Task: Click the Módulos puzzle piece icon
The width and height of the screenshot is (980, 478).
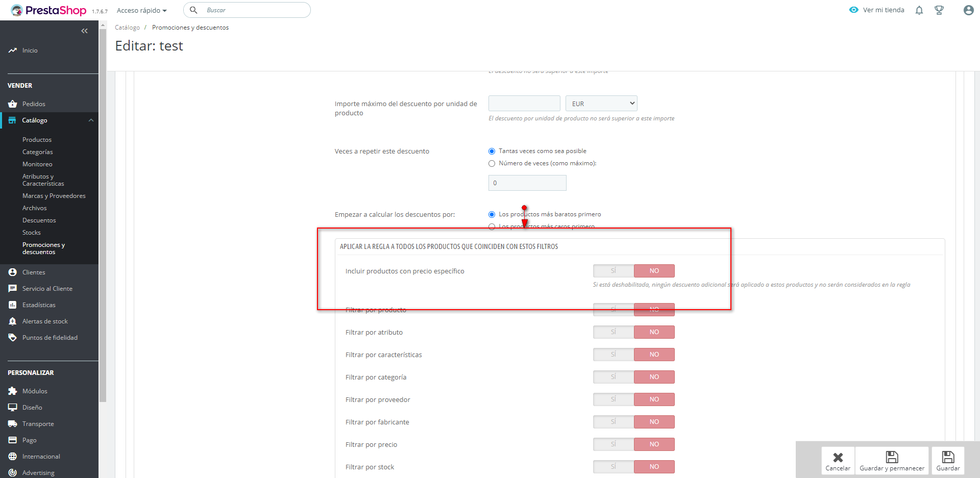Action: point(13,391)
